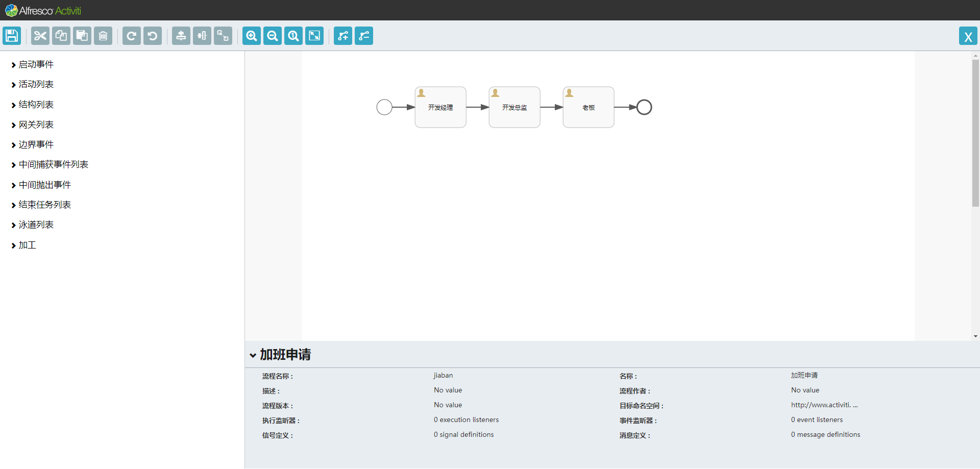Edit the 0 execution listeners value

(x=466, y=419)
